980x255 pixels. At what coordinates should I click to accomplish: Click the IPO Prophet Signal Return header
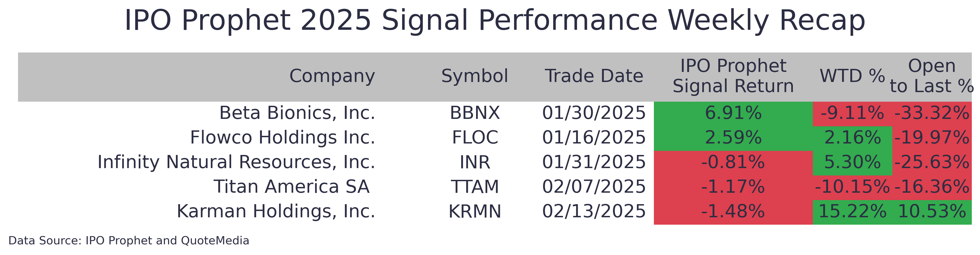tap(733, 76)
